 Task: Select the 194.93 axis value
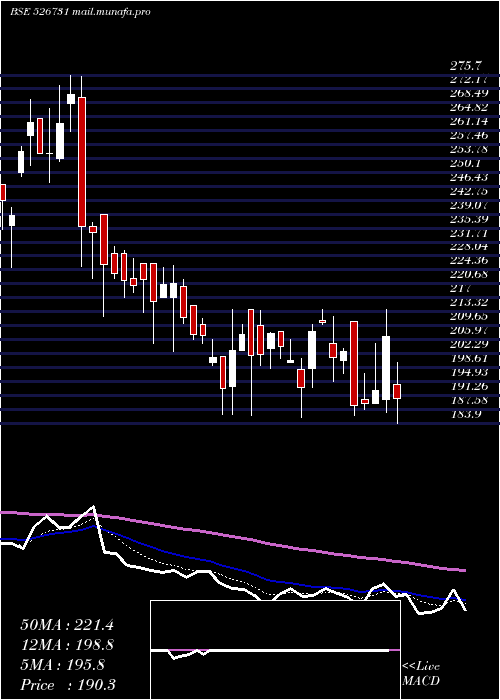coord(469,372)
